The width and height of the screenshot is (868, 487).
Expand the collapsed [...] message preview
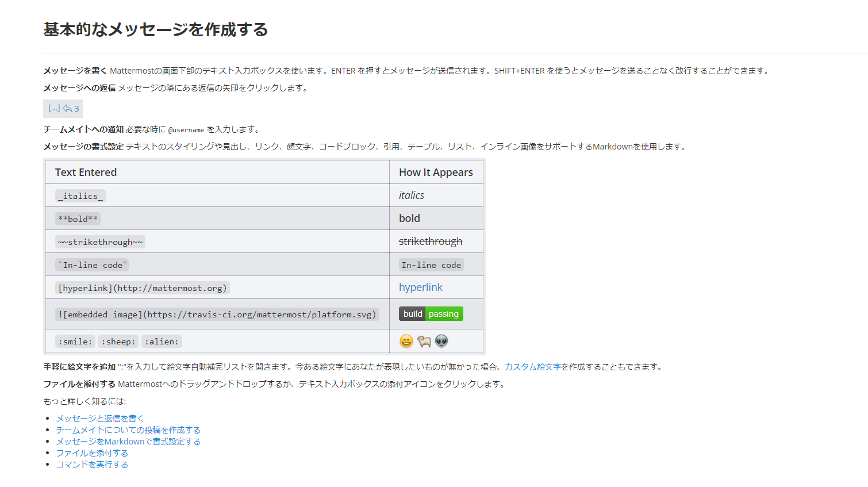(x=53, y=108)
